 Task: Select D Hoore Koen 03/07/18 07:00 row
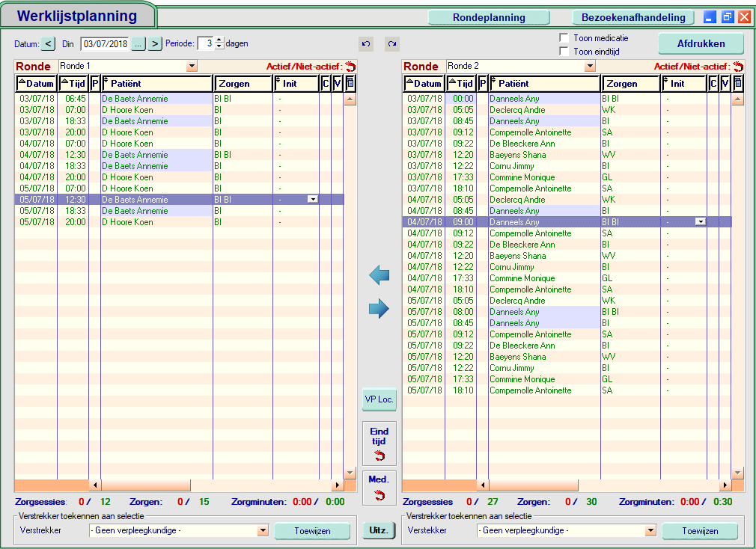pos(180,110)
